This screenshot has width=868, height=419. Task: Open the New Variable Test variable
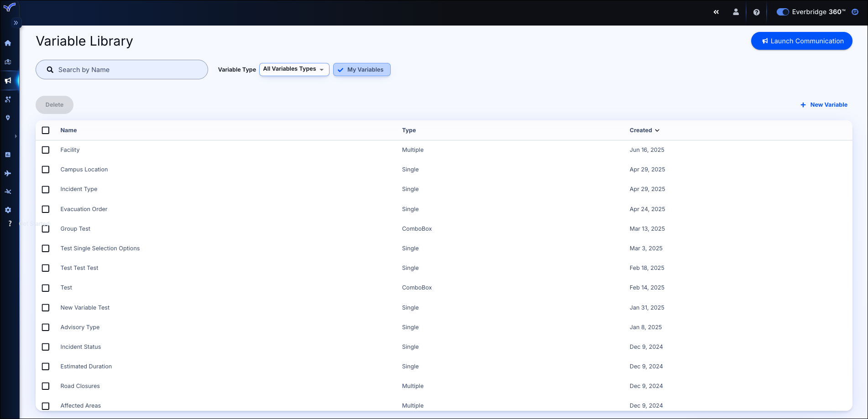click(x=85, y=308)
